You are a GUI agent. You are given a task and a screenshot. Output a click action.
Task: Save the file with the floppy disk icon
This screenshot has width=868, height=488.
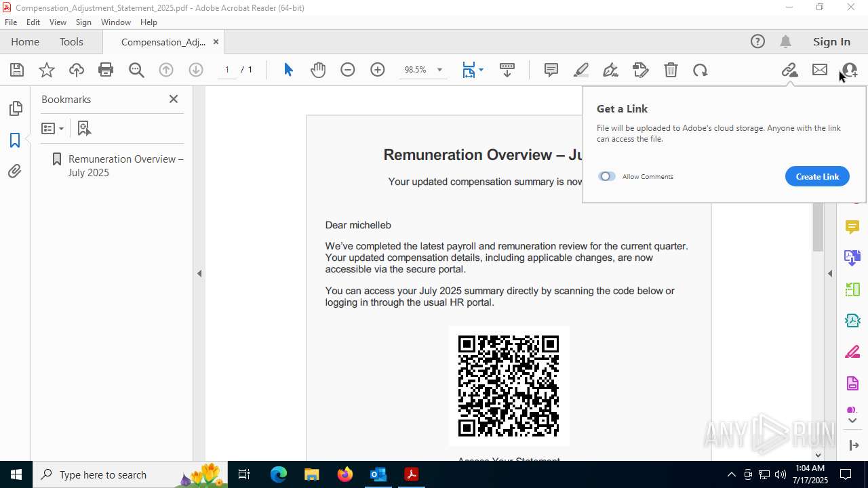coord(17,70)
